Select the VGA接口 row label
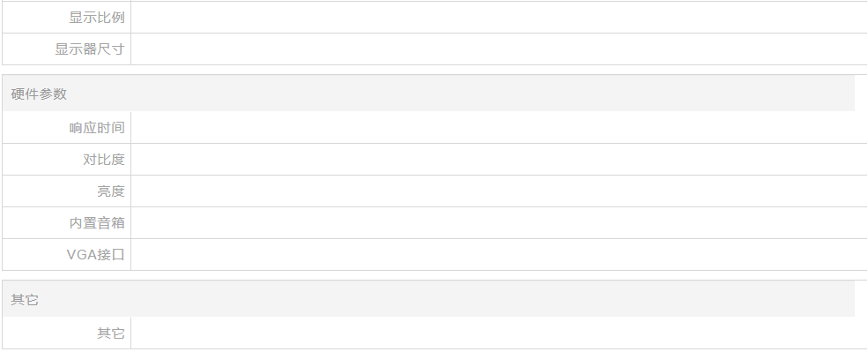This screenshot has width=868, height=352. 95,255
